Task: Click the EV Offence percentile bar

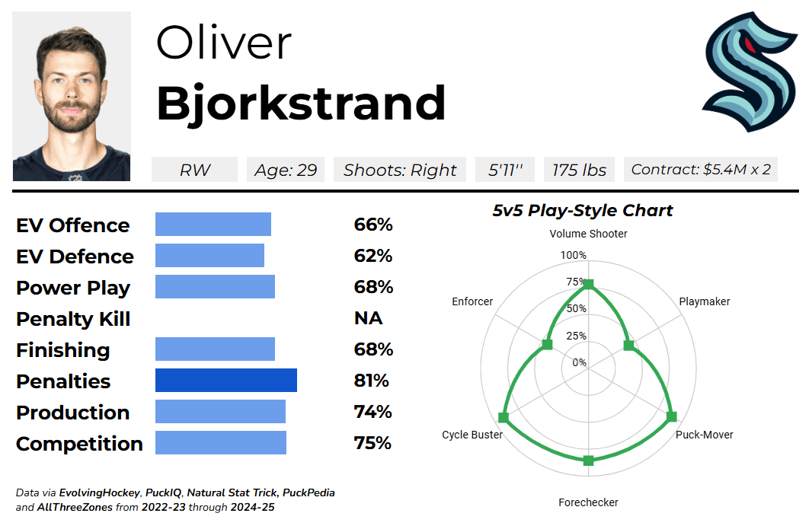Action: coord(213,225)
